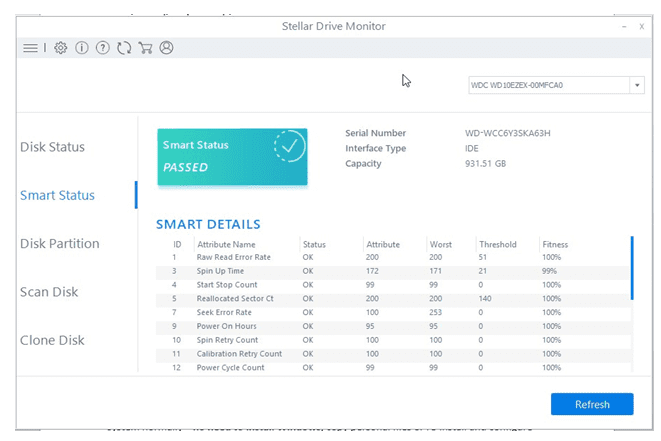The width and height of the screenshot is (661, 441).
Task: Open the hamburger menu
Action: pyautogui.click(x=30, y=48)
